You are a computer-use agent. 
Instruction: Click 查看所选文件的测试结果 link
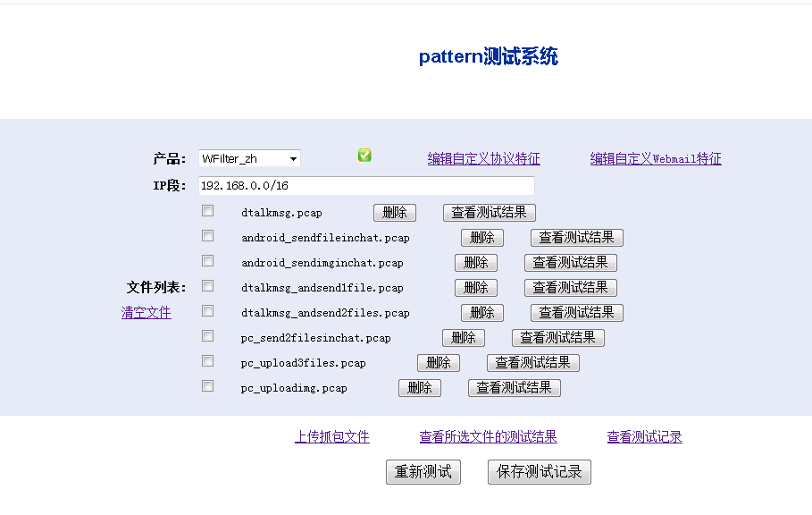coord(488,437)
